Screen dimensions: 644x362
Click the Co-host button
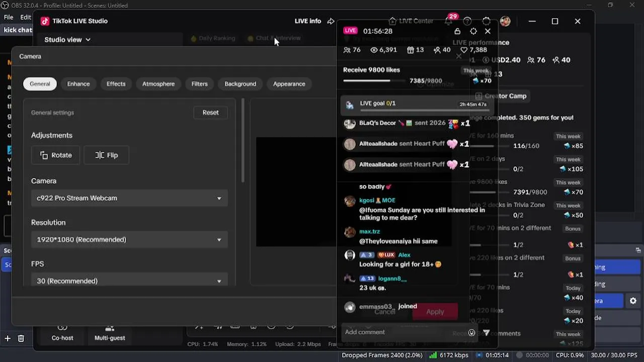point(62,333)
